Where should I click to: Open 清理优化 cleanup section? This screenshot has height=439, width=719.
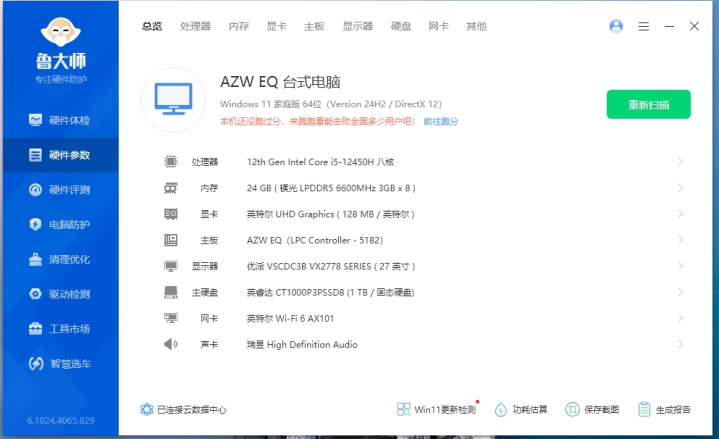[x=59, y=260]
